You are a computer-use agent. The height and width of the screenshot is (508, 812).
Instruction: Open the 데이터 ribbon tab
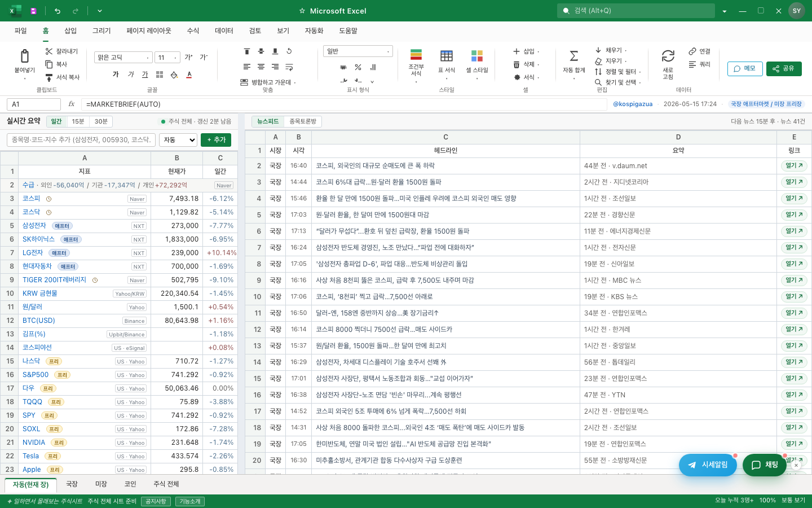pos(224,31)
